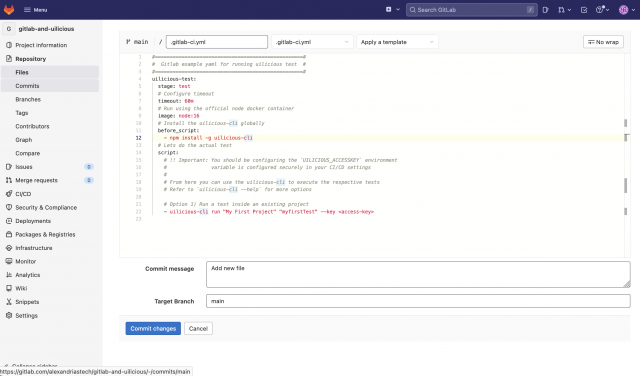Click the Cancel button
The image size is (640, 376).
198,329
